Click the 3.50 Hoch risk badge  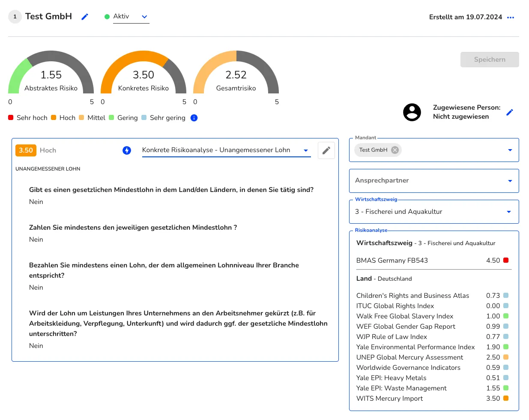pyautogui.click(x=26, y=150)
